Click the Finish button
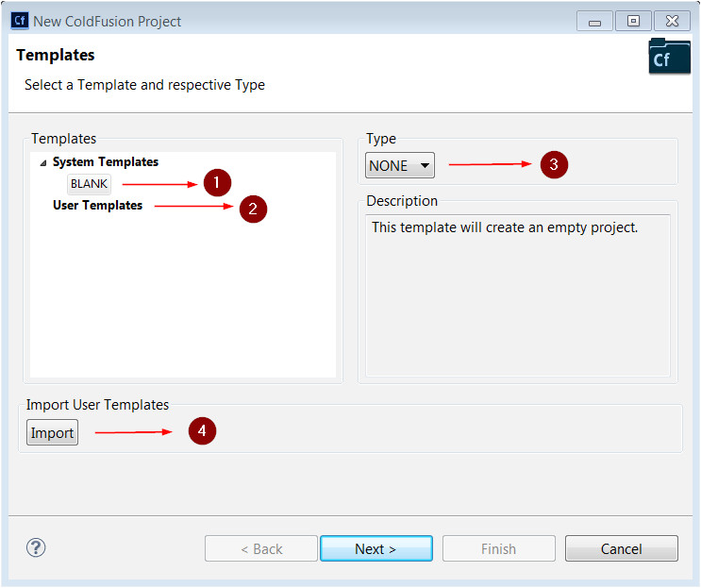Screen dimensions: 701x588 [498, 548]
